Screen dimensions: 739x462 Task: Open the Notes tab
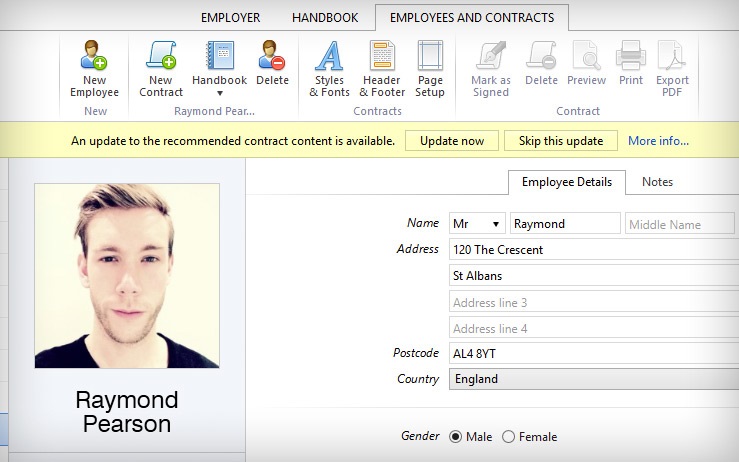tap(657, 182)
